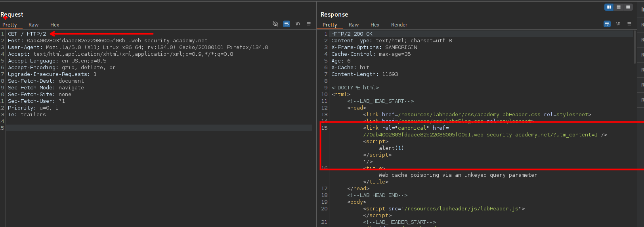
Task: Click the 'Sec-Fetch-Dest: document' line
Action: [46, 81]
